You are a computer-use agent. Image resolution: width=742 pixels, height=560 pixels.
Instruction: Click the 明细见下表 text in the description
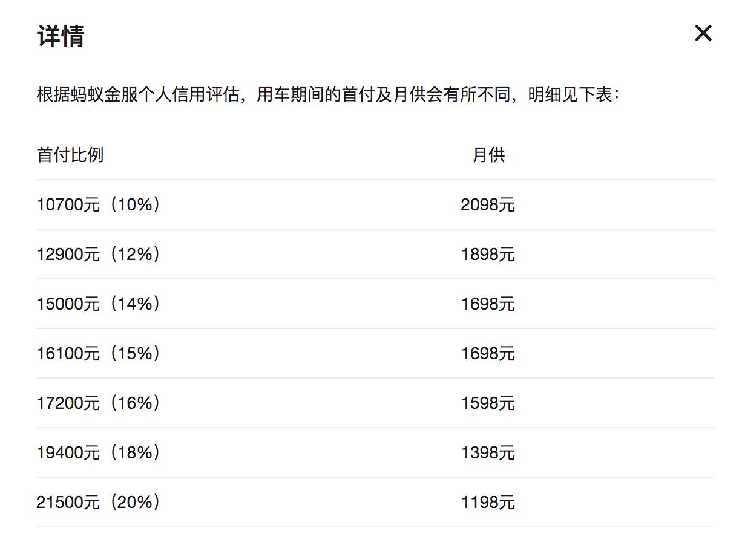pyautogui.click(x=570, y=95)
